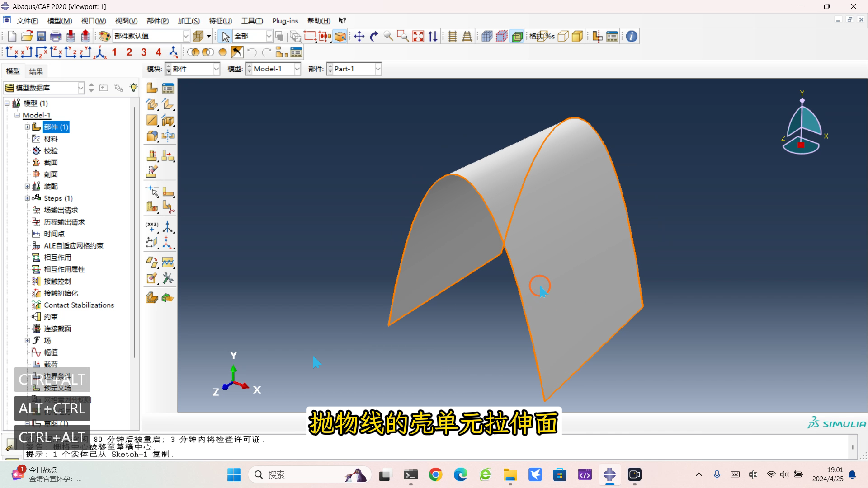The image size is (868, 488).
Task: Open the 模块 module dropdown
Action: (216, 69)
